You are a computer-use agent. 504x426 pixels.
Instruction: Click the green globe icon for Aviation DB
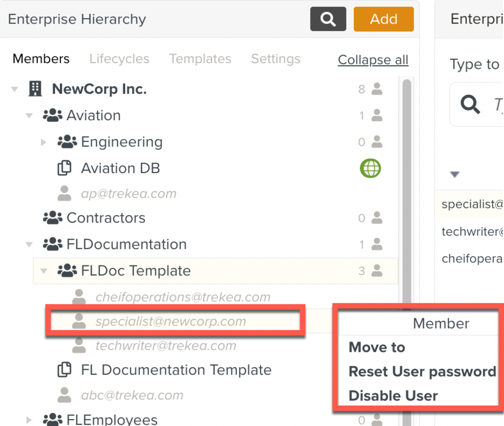[x=370, y=168]
